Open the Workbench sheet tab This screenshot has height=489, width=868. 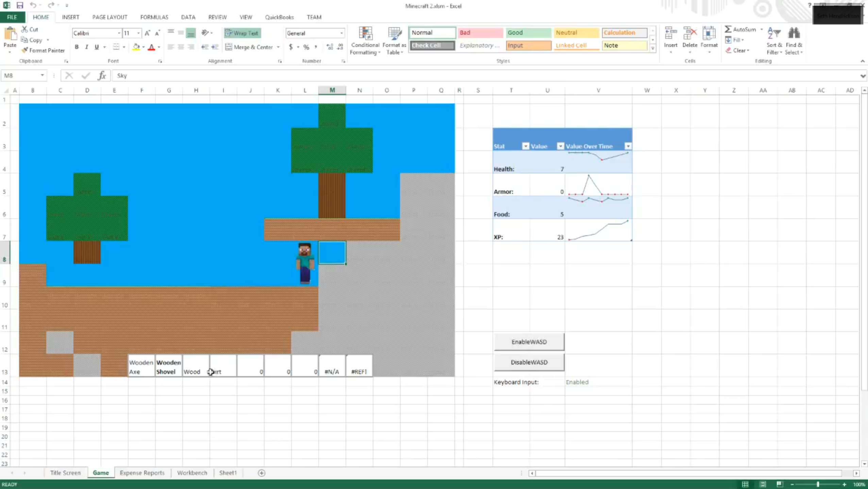[192, 473]
